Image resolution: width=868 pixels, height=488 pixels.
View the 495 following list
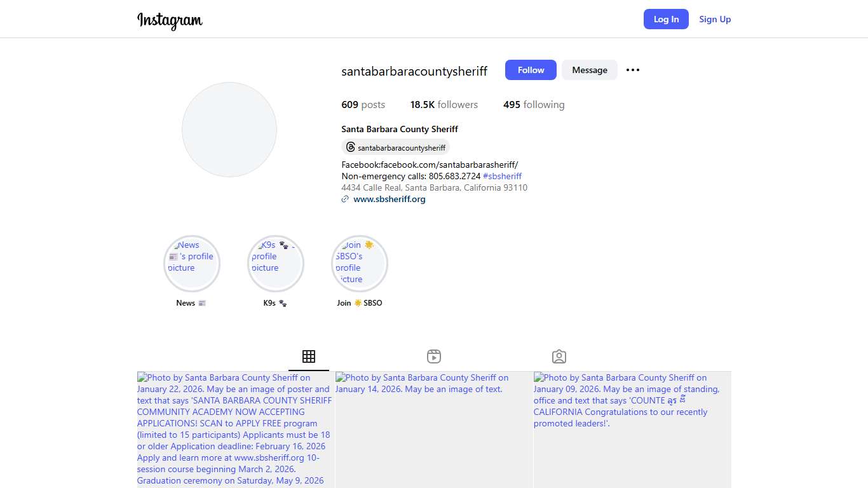(534, 105)
